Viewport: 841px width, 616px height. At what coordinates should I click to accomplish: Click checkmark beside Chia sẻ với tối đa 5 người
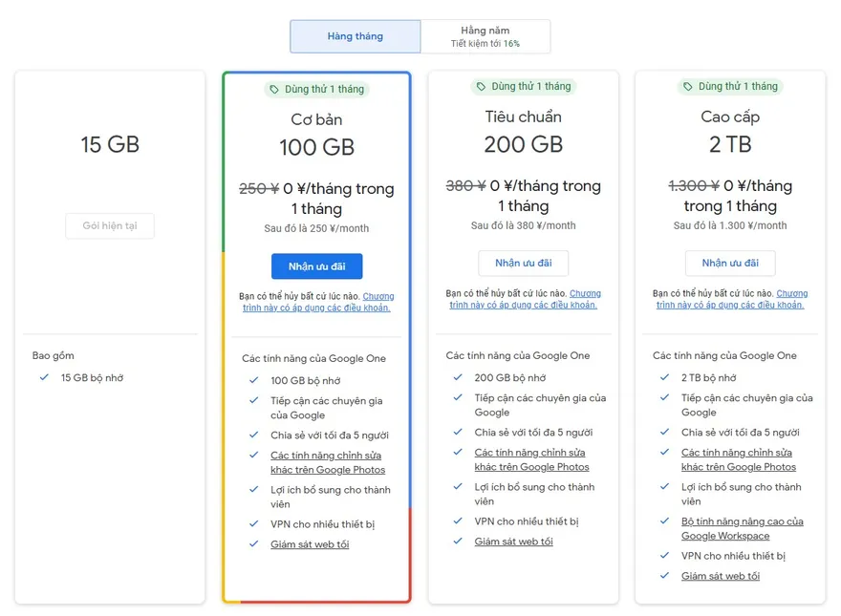252,433
